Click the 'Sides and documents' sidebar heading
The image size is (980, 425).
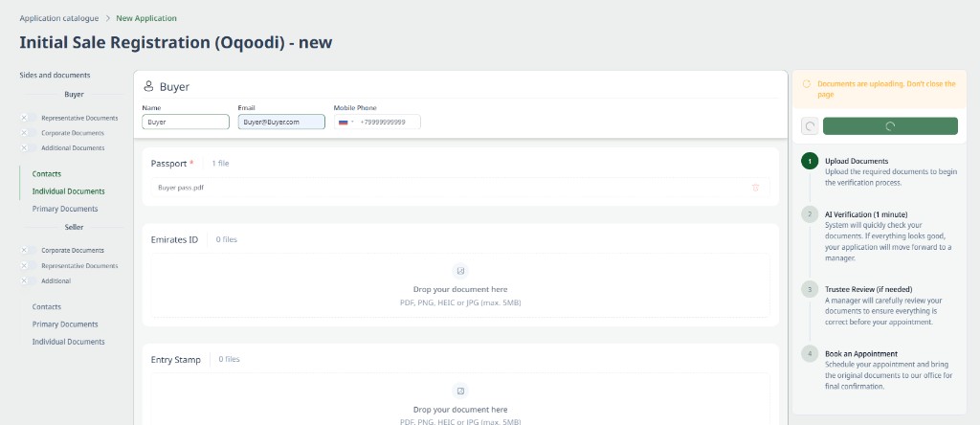(x=55, y=75)
